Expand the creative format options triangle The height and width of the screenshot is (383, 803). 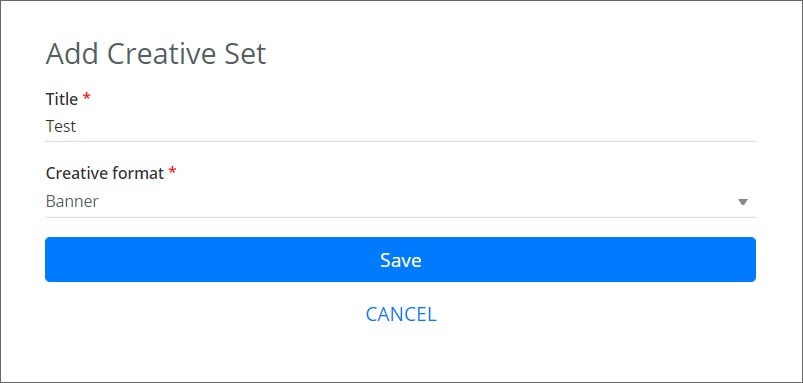pos(743,202)
